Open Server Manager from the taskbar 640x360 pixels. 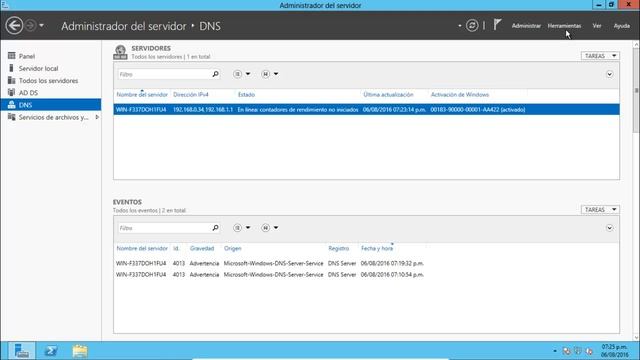21,351
